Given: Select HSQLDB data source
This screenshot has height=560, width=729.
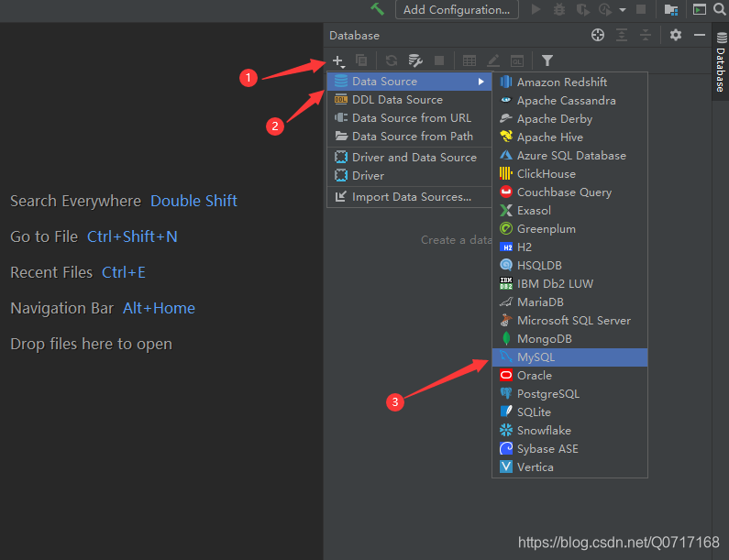Looking at the screenshot, I should pyautogui.click(x=569, y=266).
